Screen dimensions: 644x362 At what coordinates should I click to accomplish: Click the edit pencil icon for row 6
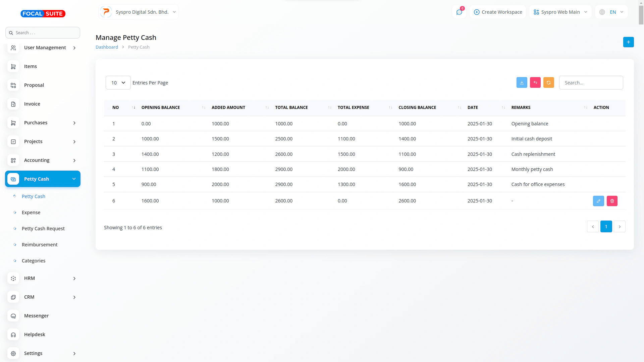[x=598, y=201]
